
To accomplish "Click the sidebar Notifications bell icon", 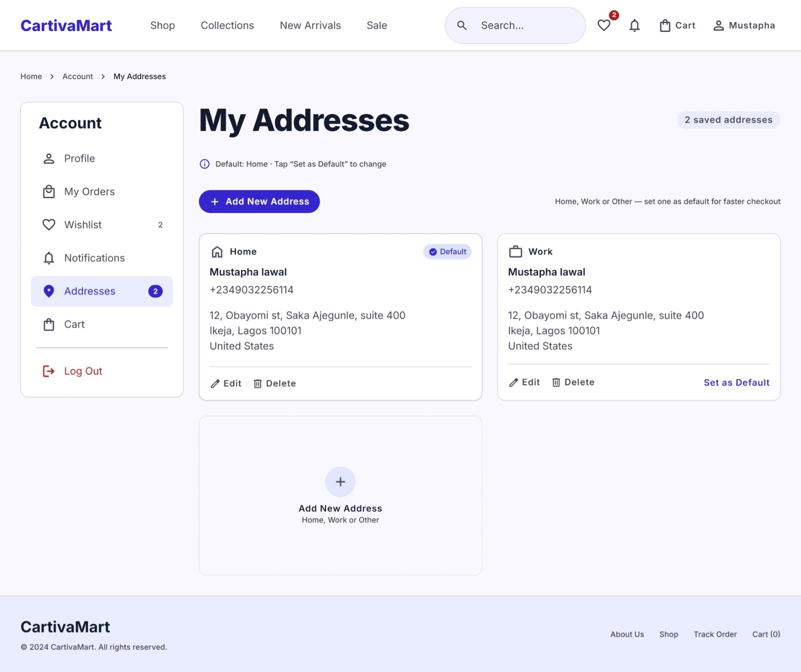I will click(49, 258).
